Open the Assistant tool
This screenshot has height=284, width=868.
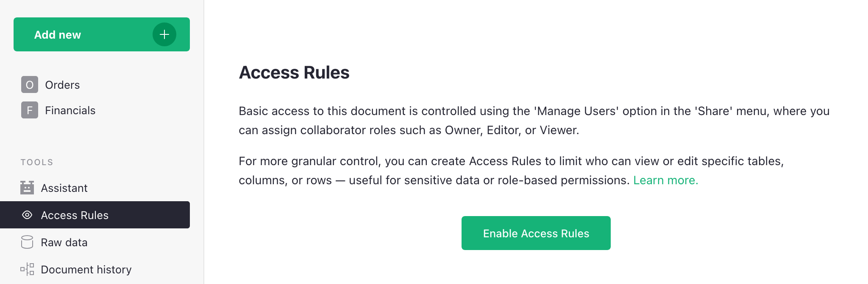[x=64, y=188]
